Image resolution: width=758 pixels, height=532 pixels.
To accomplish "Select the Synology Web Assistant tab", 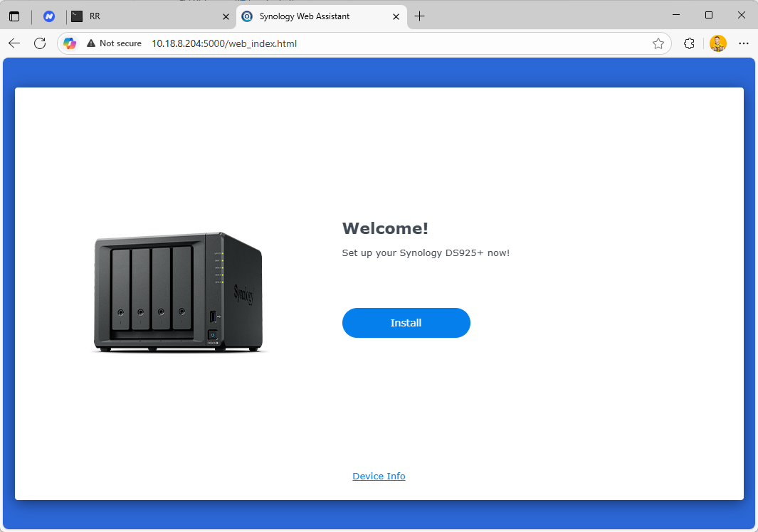I will (322, 16).
